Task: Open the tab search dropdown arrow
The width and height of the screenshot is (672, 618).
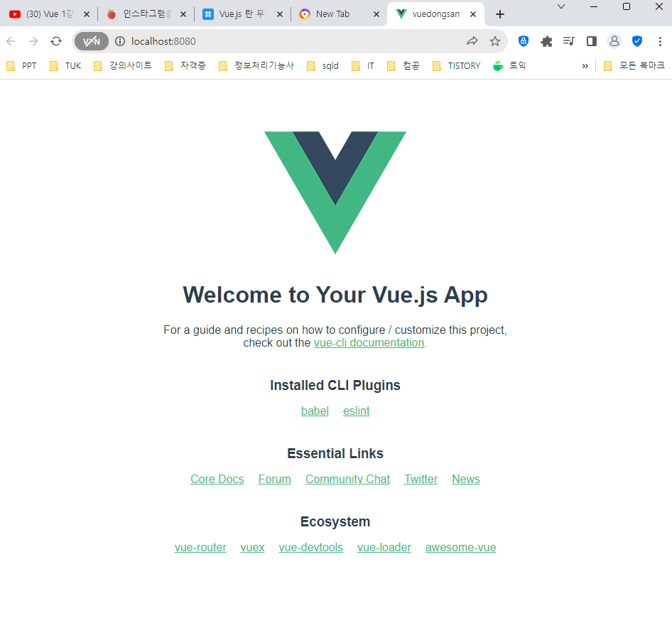Action: click(561, 6)
